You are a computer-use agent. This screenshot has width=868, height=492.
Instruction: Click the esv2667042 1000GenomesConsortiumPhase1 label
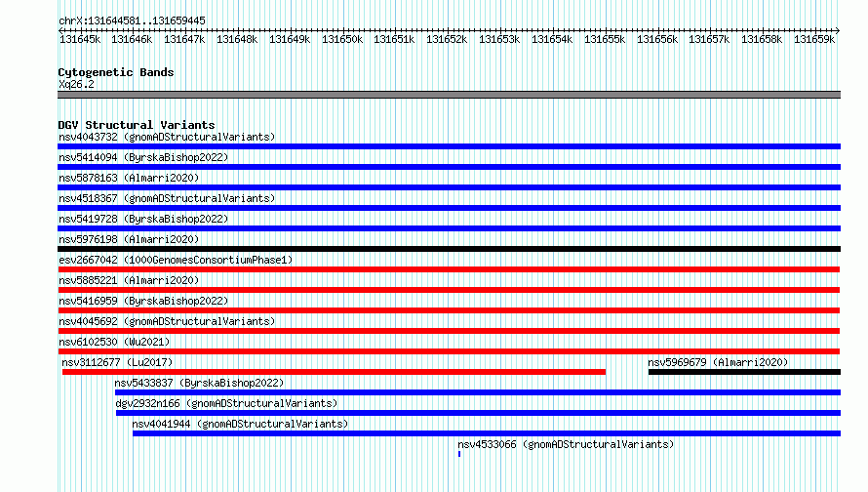(176, 260)
